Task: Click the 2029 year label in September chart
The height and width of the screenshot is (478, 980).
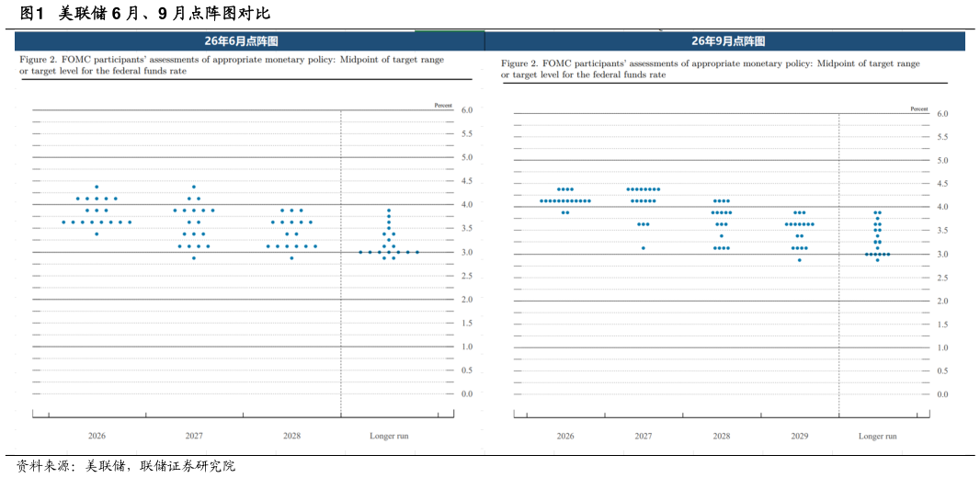Action: (x=800, y=436)
